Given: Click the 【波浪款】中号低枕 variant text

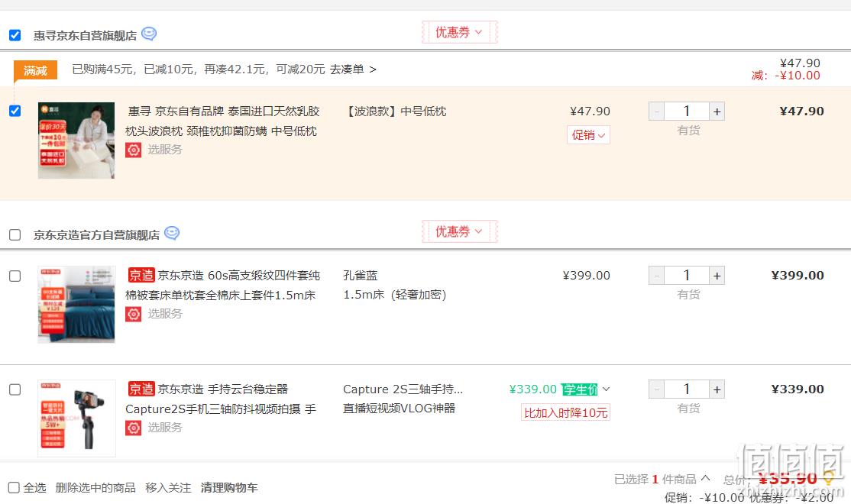Looking at the screenshot, I should pyautogui.click(x=395, y=111).
